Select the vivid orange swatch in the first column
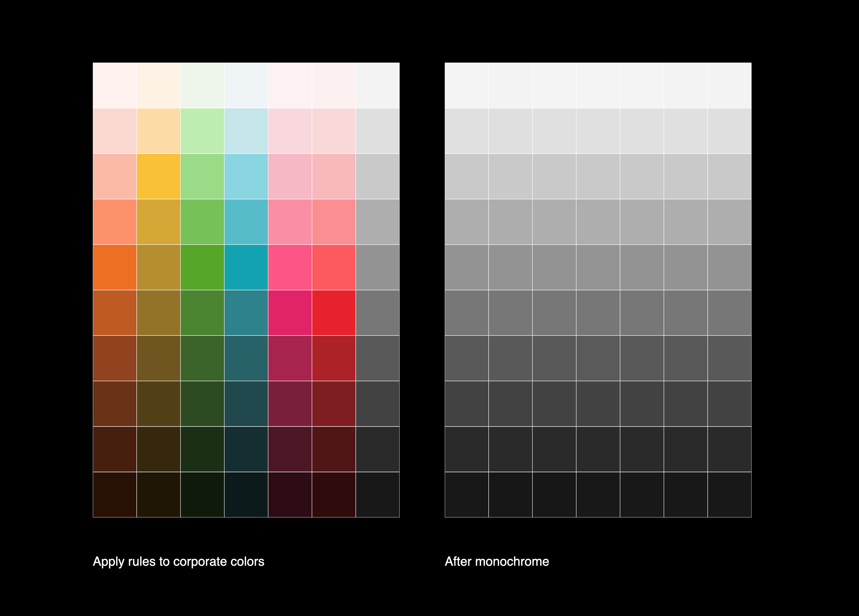The width and height of the screenshot is (859, 616). [x=115, y=267]
